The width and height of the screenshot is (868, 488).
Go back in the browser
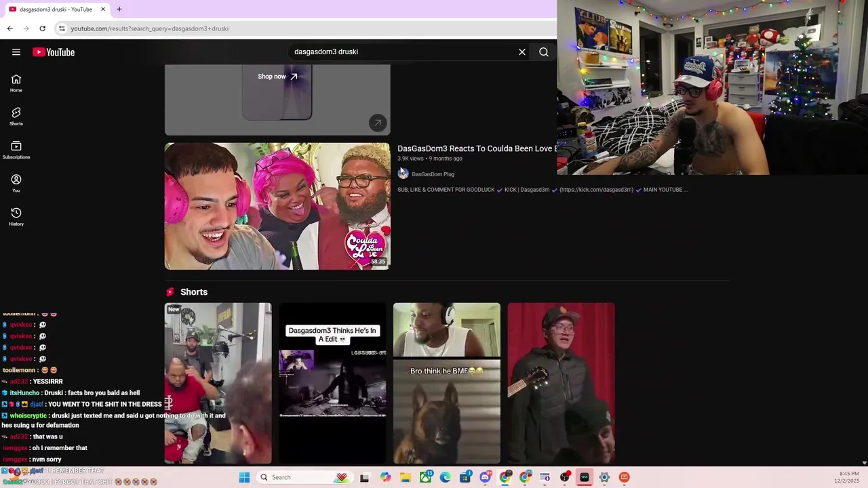click(x=9, y=28)
